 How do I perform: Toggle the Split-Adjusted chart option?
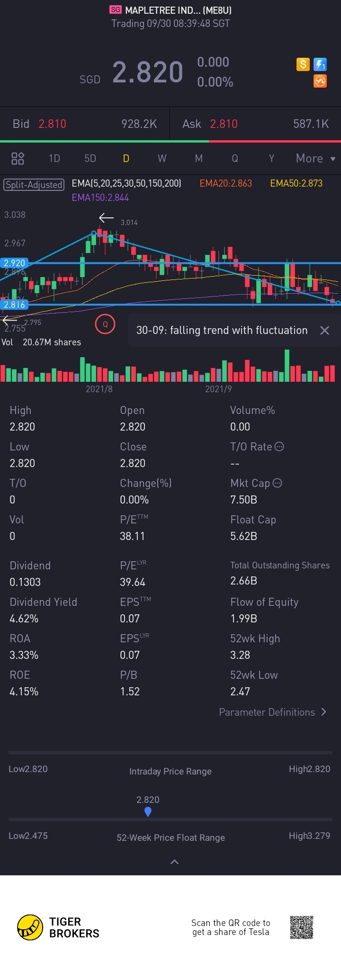(x=34, y=185)
